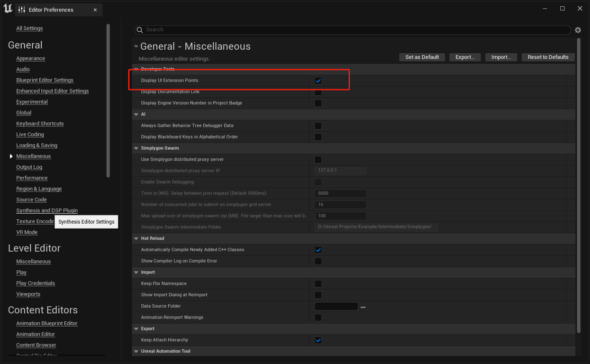The width and height of the screenshot is (590, 364).
Task: Collapse the General - Miscellaneous header
Action: (x=136, y=46)
